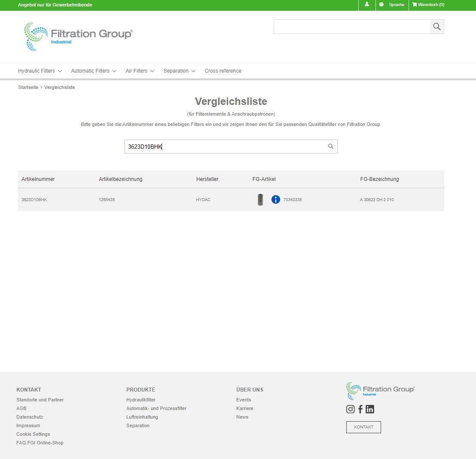The width and height of the screenshot is (476, 459).
Task: Open the Instagram icon in the footer
Action: (x=350, y=409)
